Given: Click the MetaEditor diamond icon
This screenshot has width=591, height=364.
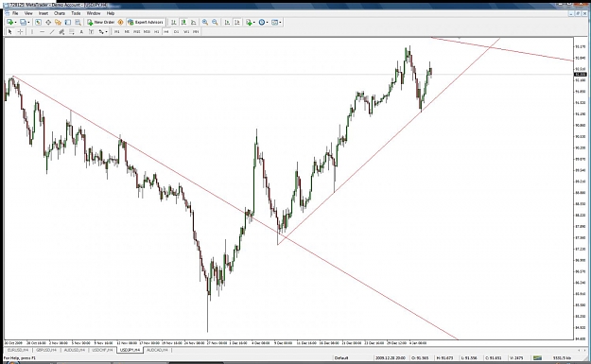Looking at the screenshot, I should pos(121,23).
